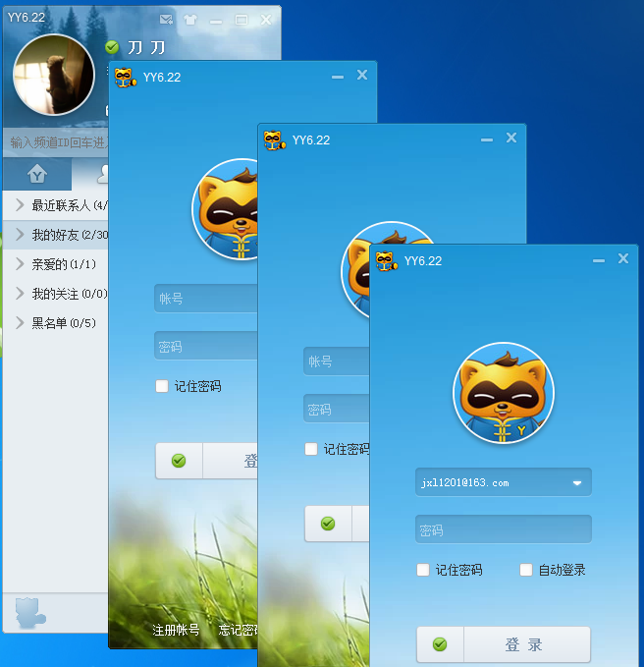This screenshot has width=644, height=667.
Task: Check 记住密码 in back login window
Action: [x=162, y=386]
